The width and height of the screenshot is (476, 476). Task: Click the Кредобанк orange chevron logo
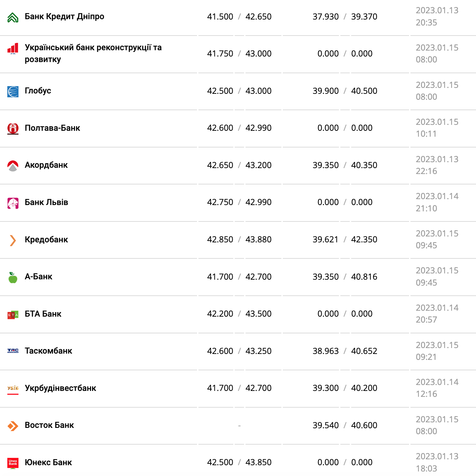coord(13,240)
